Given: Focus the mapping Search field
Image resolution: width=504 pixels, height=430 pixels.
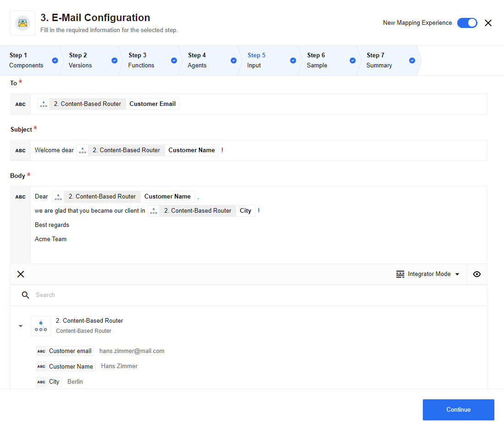Looking at the screenshot, I should [x=249, y=295].
